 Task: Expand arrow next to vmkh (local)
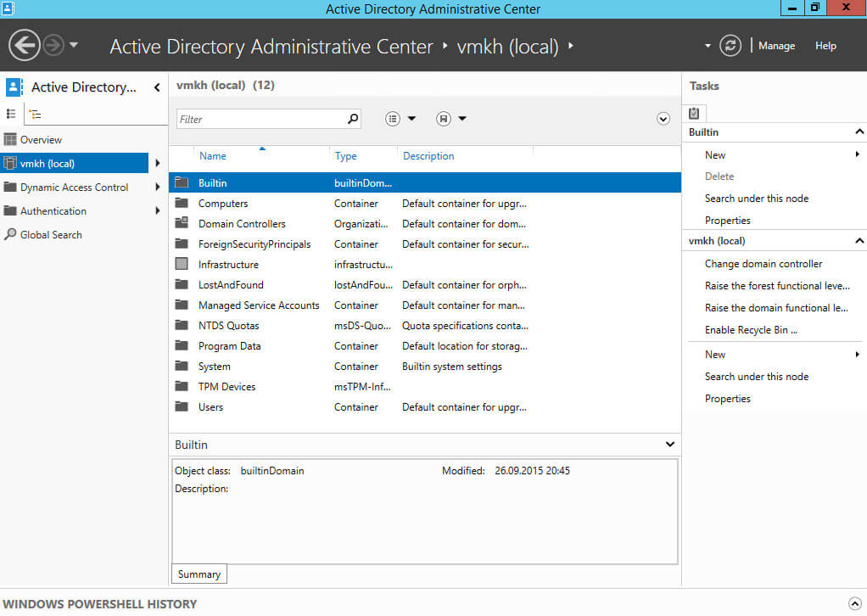click(x=158, y=163)
